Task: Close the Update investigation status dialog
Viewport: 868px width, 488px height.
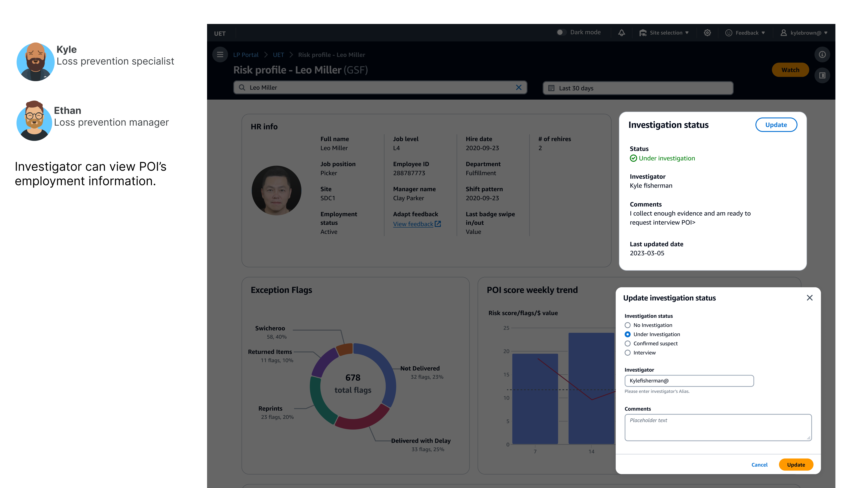Action: [x=809, y=298]
